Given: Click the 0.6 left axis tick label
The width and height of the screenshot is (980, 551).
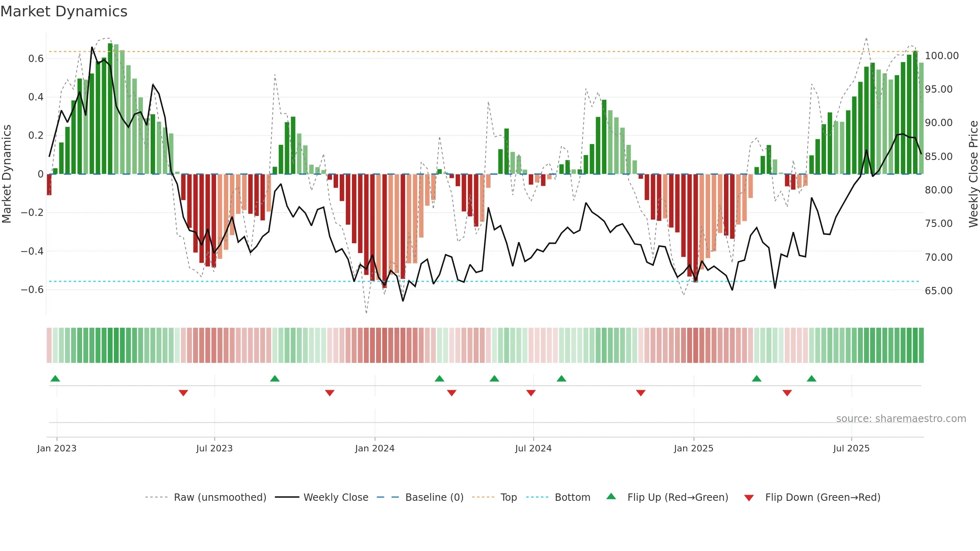Looking at the screenshot, I should 36,59.
